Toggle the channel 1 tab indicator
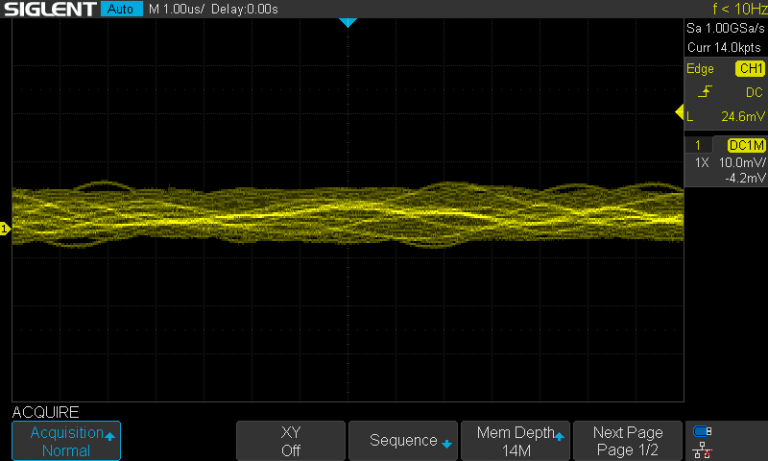Viewport: 768px width, 461px height. pos(698,145)
